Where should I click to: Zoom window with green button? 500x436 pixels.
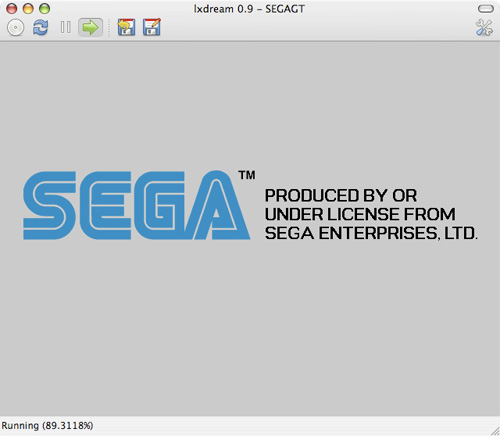point(44,9)
